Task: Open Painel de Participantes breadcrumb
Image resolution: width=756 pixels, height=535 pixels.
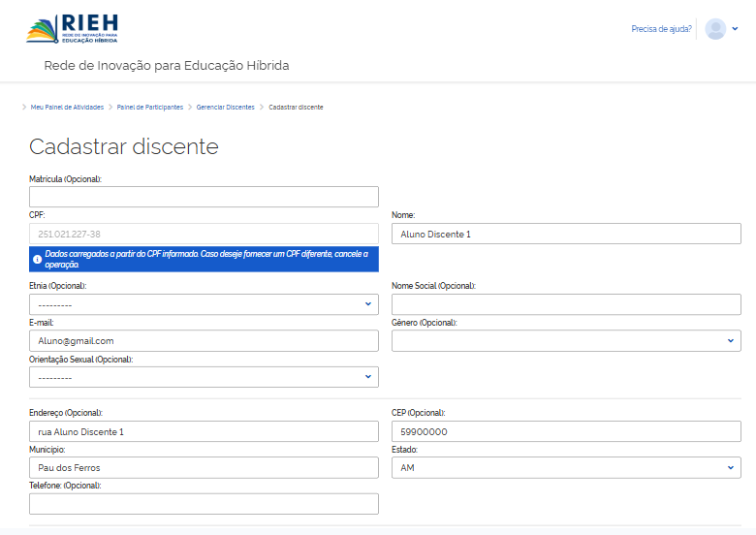Action: tap(149, 107)
